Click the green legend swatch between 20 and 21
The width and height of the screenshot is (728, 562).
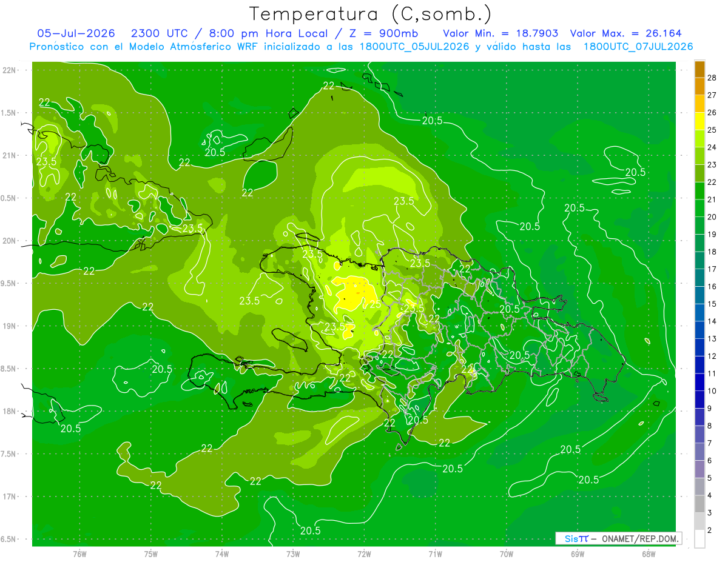click(x=699, y=209)
